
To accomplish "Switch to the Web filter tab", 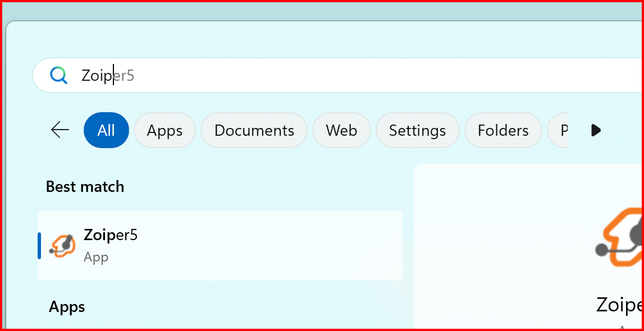I will [341, 130].
